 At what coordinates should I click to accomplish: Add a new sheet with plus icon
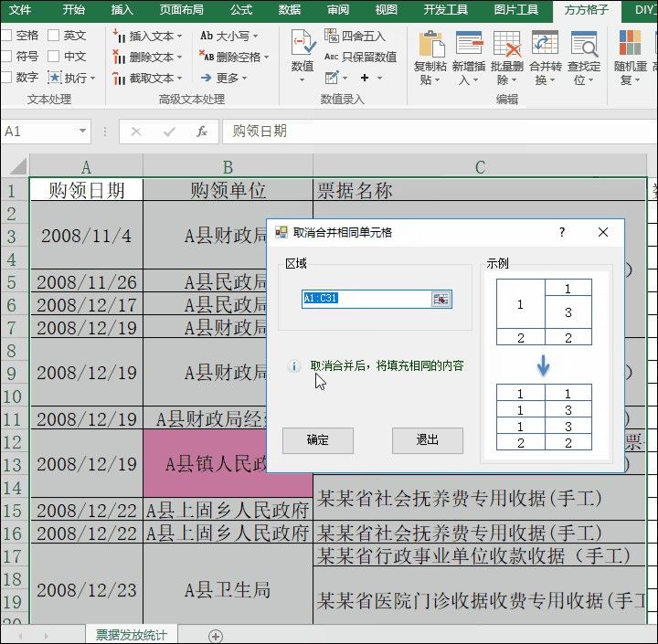tap(216, 636)
